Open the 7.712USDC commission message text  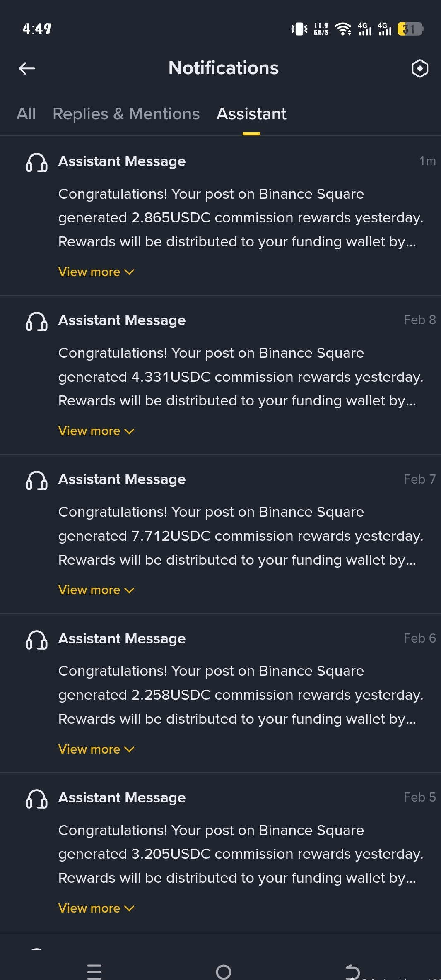pyautogui.click(x=241, y=536)
